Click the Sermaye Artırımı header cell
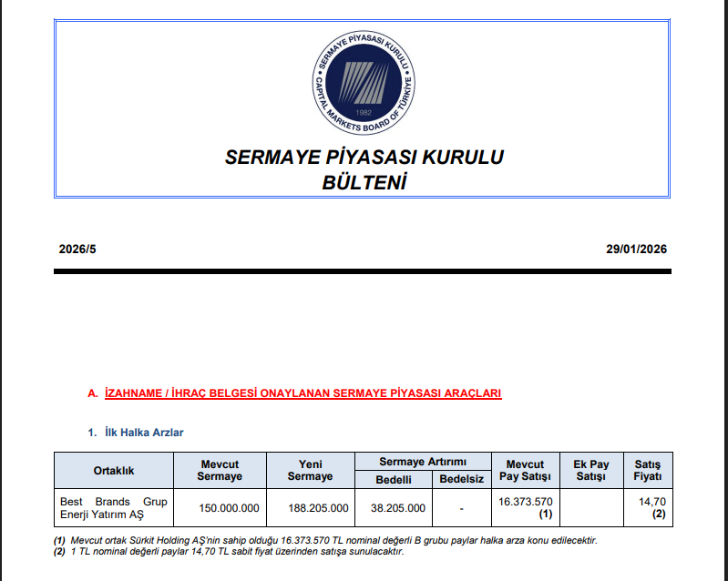 [423, 462]
